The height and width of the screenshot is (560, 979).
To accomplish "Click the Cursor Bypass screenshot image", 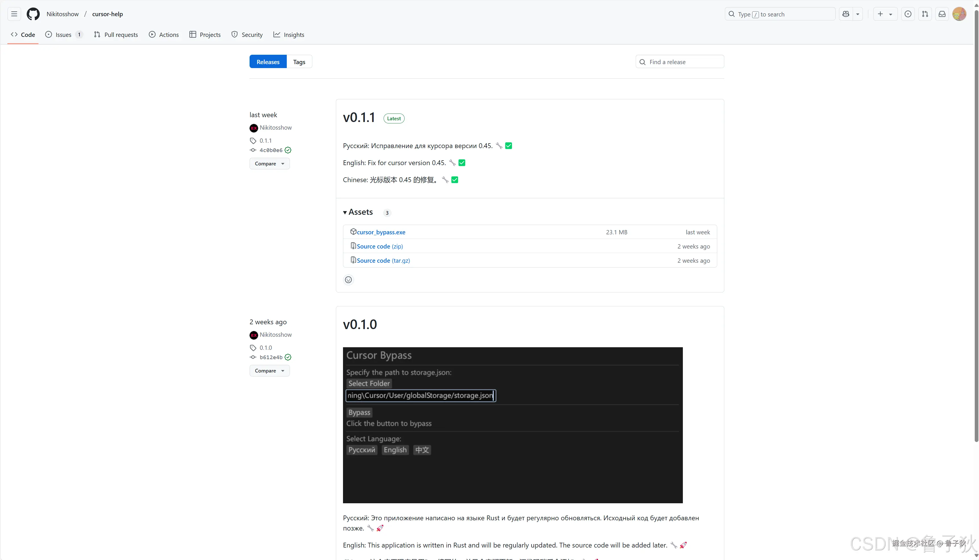I will [512, 425].
